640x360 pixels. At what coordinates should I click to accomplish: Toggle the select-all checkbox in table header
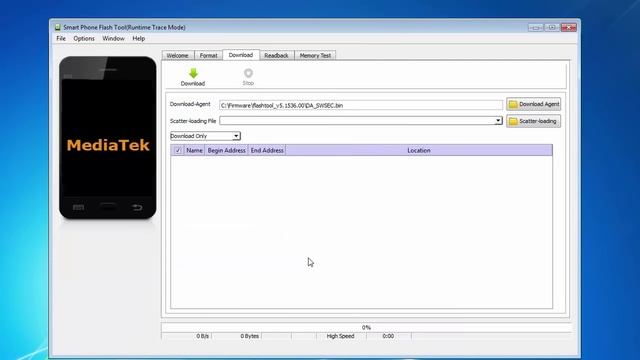178,150
